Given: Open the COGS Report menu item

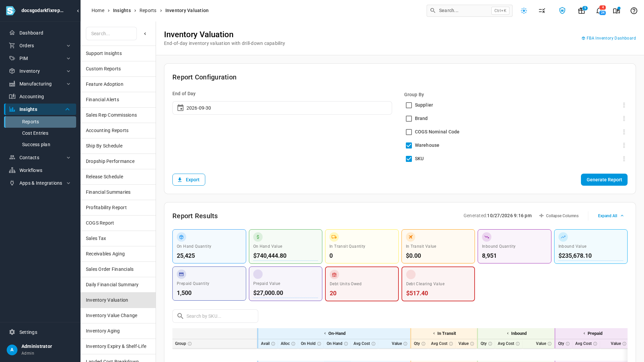Looking at the screenshot, I should pos(118,223).
